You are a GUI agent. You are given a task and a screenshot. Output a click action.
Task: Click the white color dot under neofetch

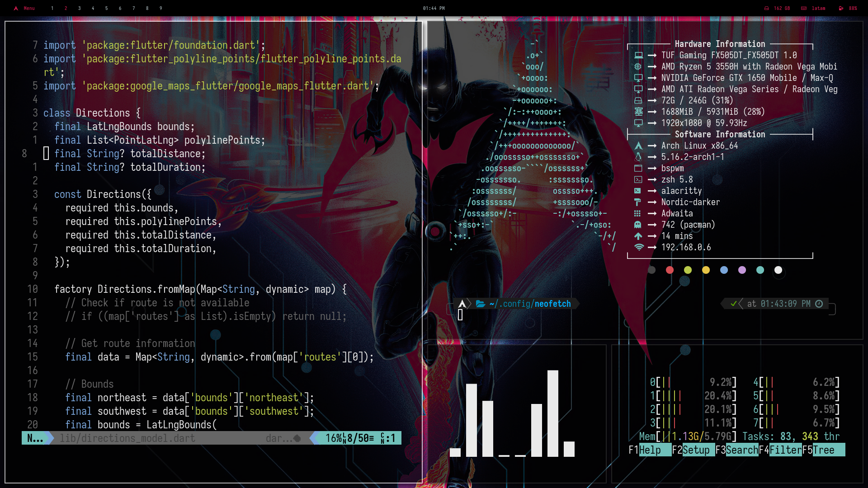[x=778, y=270]
